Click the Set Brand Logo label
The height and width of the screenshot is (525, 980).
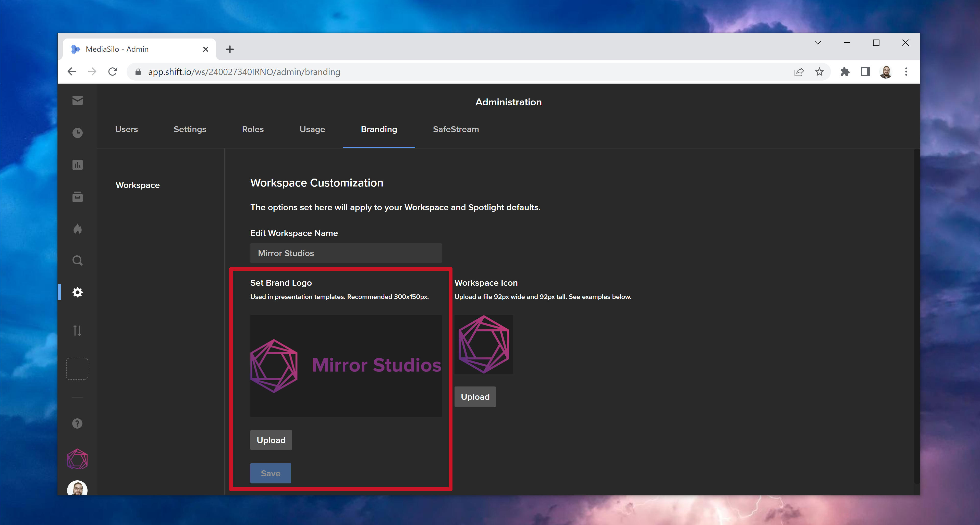281,283
